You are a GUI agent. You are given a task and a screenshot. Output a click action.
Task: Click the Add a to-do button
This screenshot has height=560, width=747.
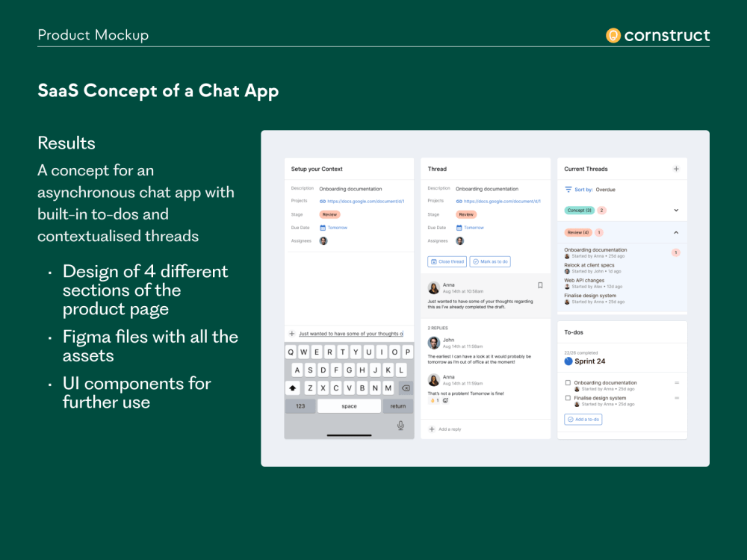tap(583, 420)
